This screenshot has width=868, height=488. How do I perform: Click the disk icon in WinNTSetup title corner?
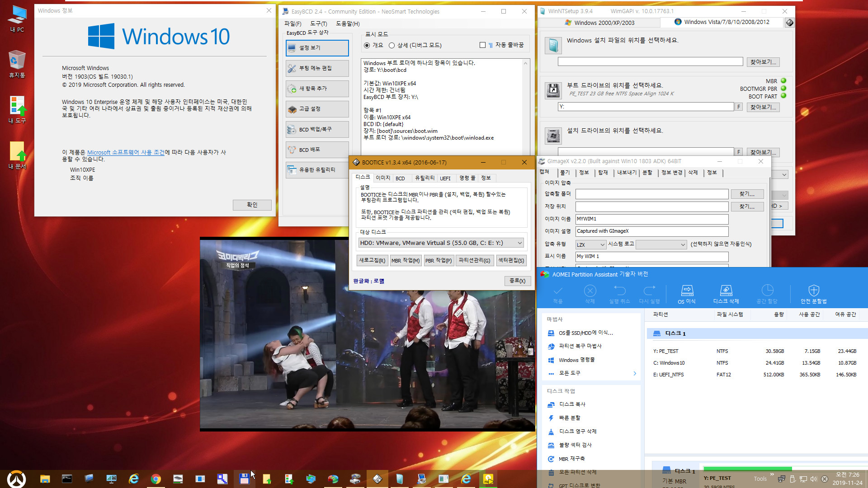[x=789, y=23]
